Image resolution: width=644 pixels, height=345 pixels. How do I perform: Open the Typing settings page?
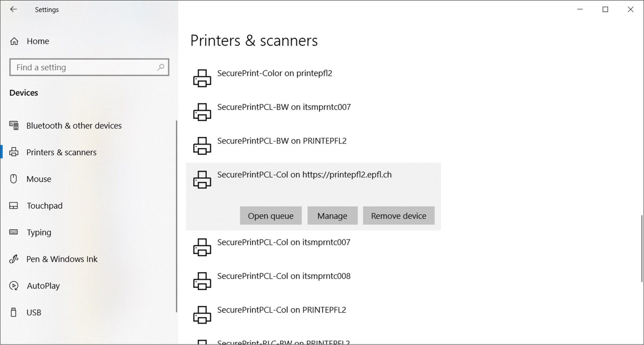39,232
